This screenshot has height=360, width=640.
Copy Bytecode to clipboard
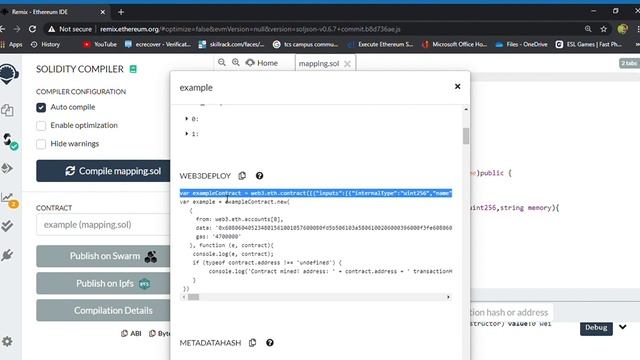160,333
